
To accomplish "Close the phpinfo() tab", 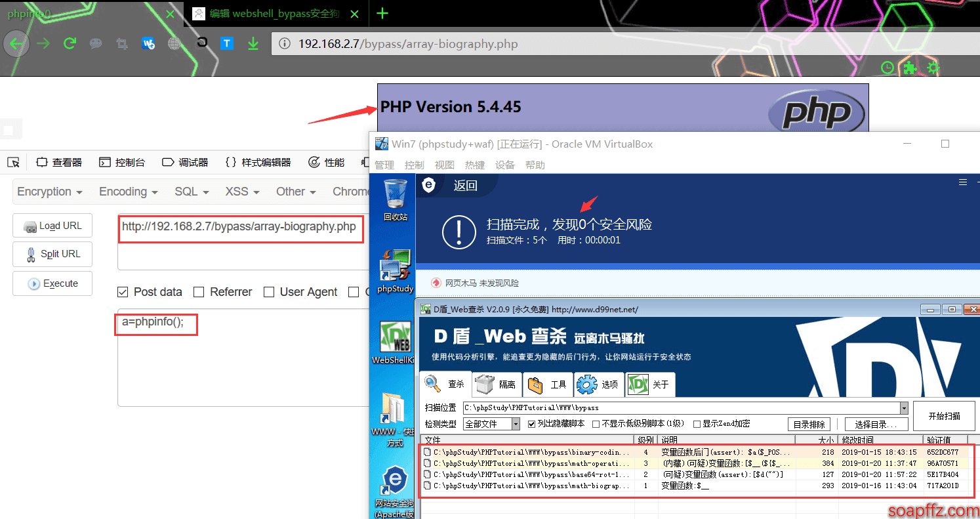I will 170,14.
